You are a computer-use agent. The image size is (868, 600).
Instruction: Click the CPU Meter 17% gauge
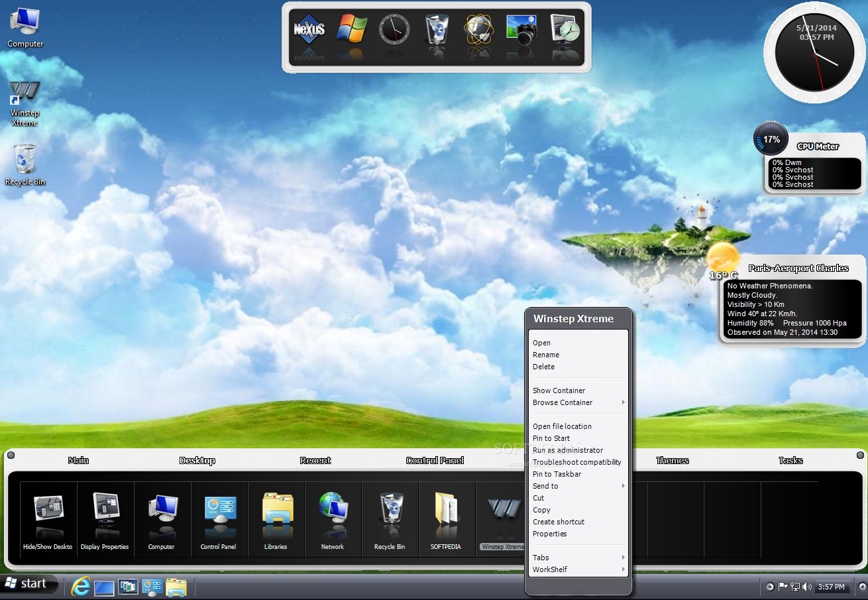click(771, 139)
